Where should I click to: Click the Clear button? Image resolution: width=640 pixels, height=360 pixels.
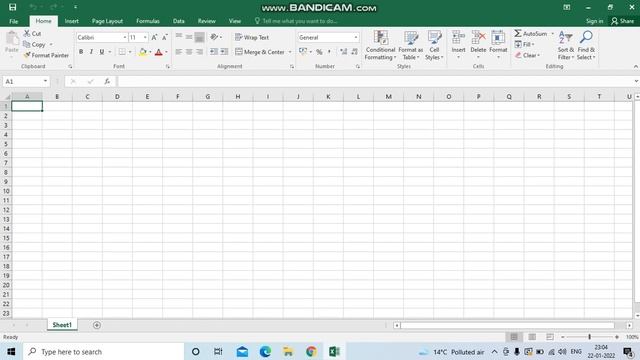click(527, 55)
